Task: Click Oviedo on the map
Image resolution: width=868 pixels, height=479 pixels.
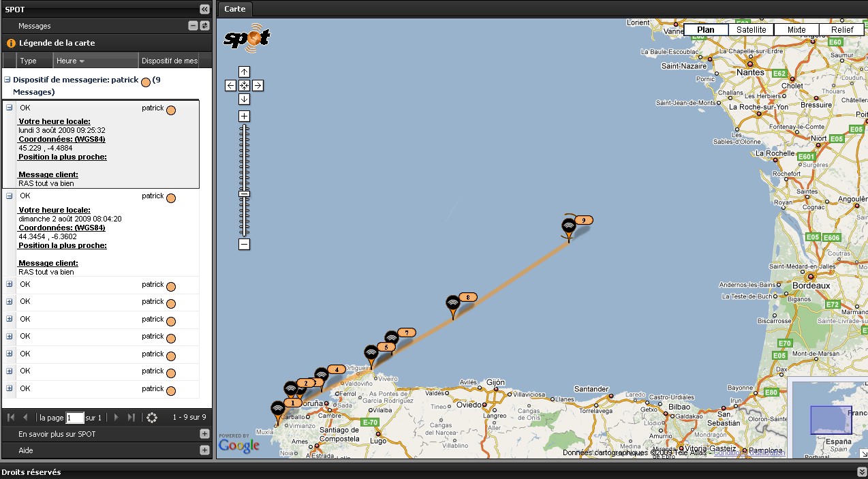Action: [x=469, y=404]
